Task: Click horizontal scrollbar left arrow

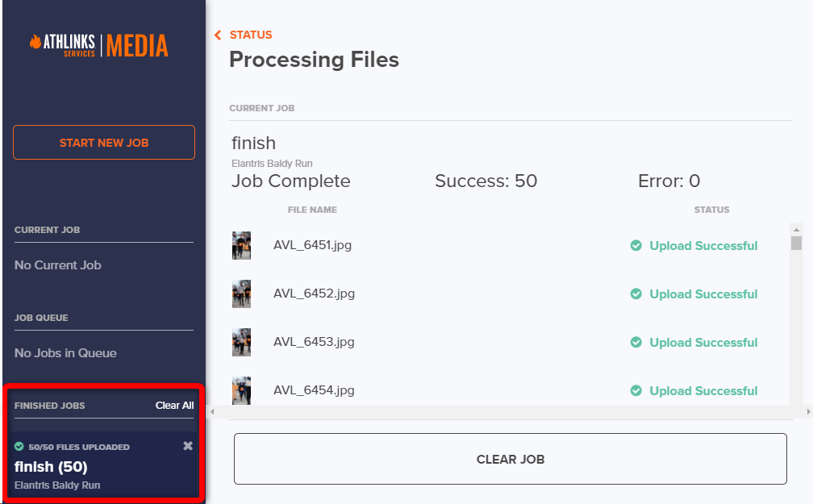Action: (x=213, y=411)
